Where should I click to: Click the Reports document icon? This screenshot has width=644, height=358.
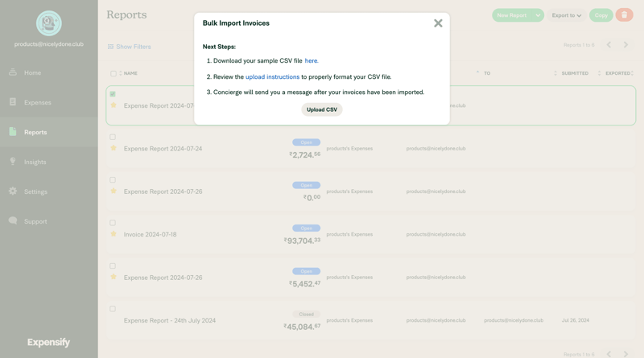[x=13, y=131]
